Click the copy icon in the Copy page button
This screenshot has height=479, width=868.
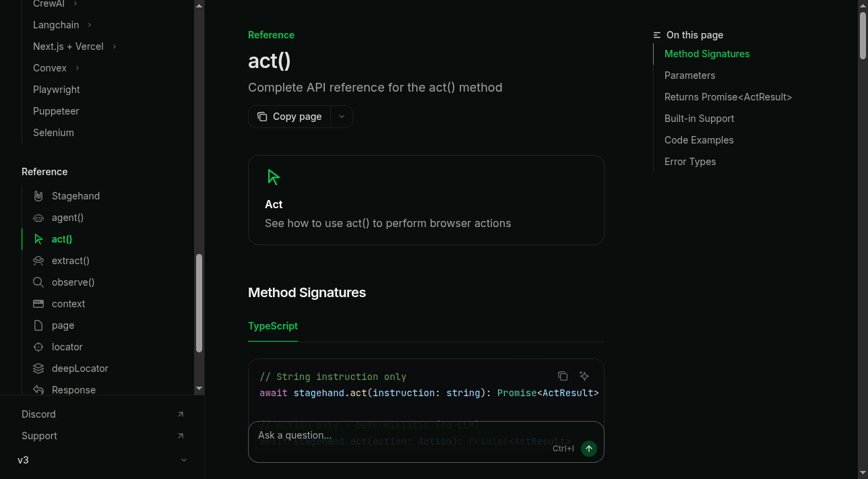coord(262,117)
